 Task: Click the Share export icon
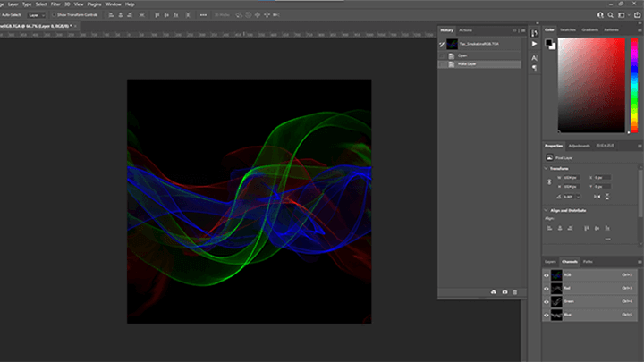pos(638,15)
